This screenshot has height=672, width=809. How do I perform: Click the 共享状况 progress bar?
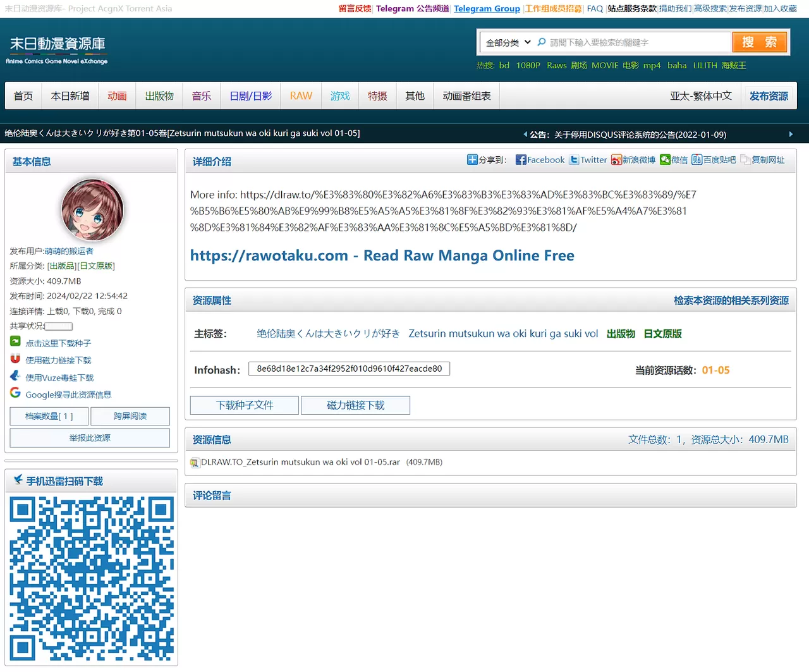57,326
